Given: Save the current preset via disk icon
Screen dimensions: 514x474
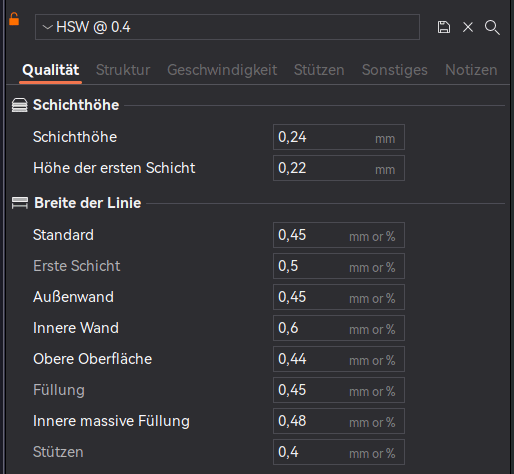Looking at the screenshot, I should [444, 27].
